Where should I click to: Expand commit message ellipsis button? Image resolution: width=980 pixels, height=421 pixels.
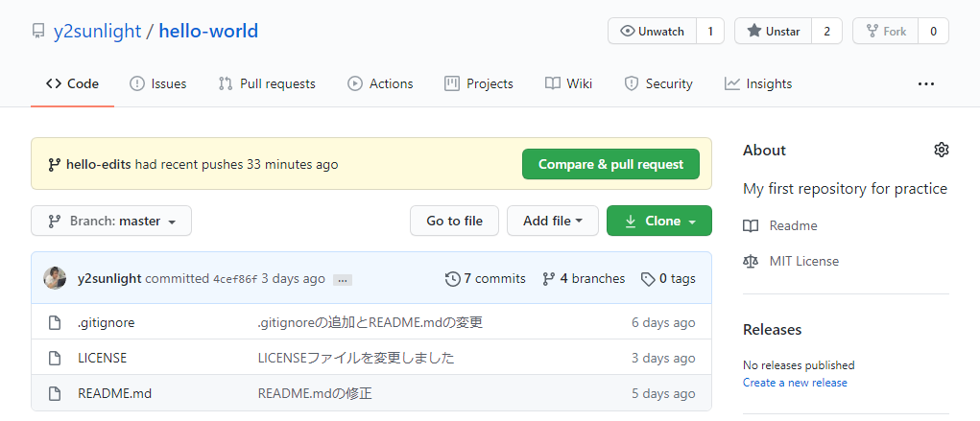(x=343, y=280)
